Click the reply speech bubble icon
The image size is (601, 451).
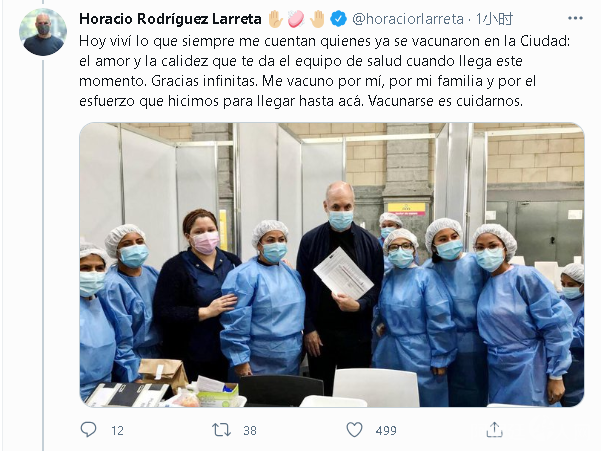click(x=88, y=430)
